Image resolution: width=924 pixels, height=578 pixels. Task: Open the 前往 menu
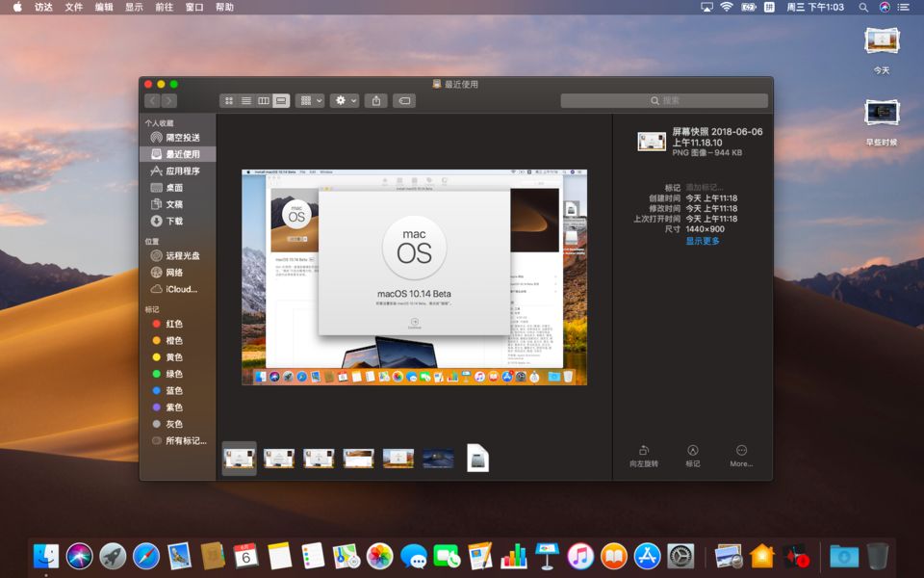tap(164, 7)
